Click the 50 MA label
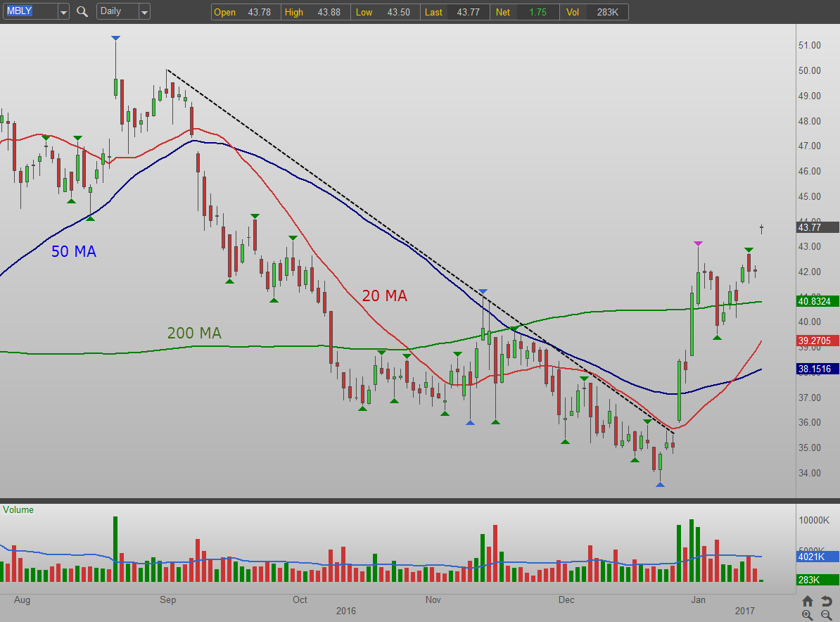 74,251
